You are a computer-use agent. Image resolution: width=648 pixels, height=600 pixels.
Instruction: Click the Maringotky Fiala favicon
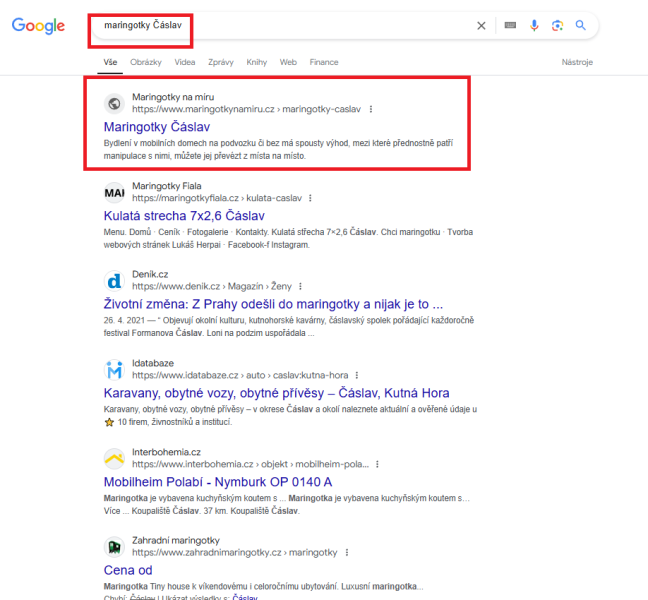[114, 193]
